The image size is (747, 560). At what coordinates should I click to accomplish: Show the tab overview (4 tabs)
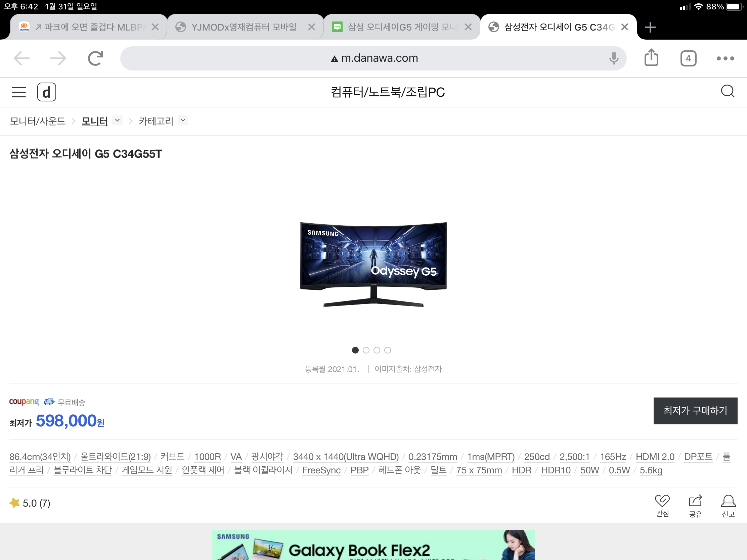688,58
